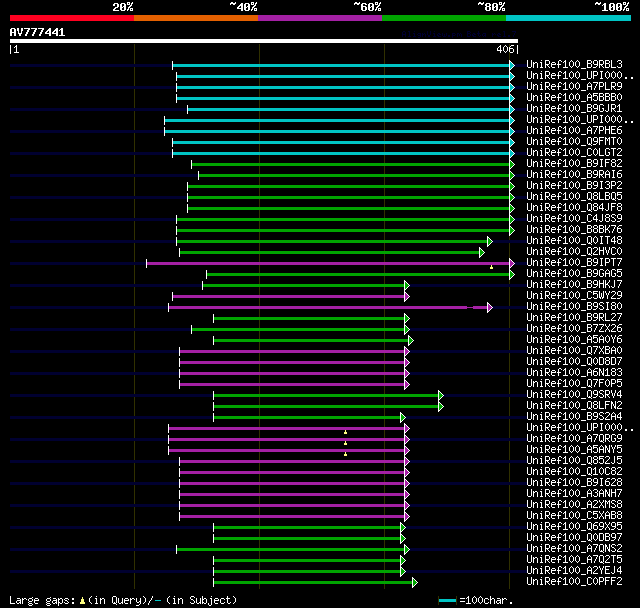Image resolution: width=640 pixels, height=608 pixels.
Task: Select the UniRef100_B9RAI6 label
Action: tap(574, 175)
